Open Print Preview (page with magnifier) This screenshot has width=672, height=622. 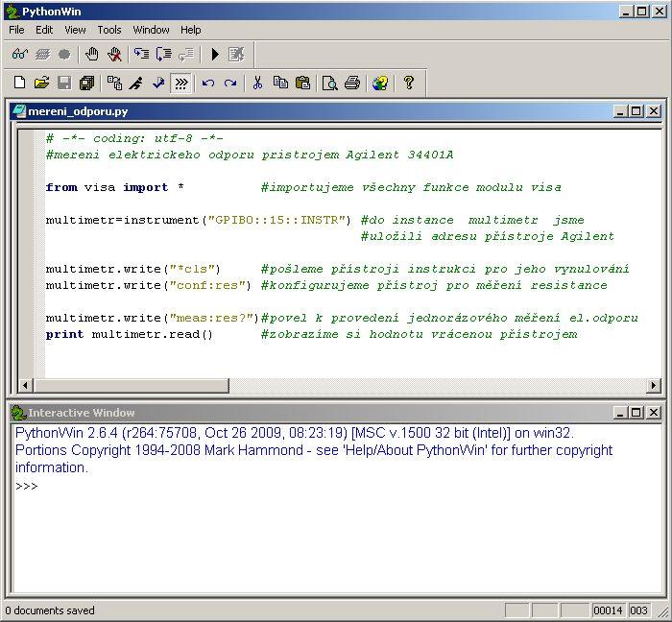click(329, 83)
